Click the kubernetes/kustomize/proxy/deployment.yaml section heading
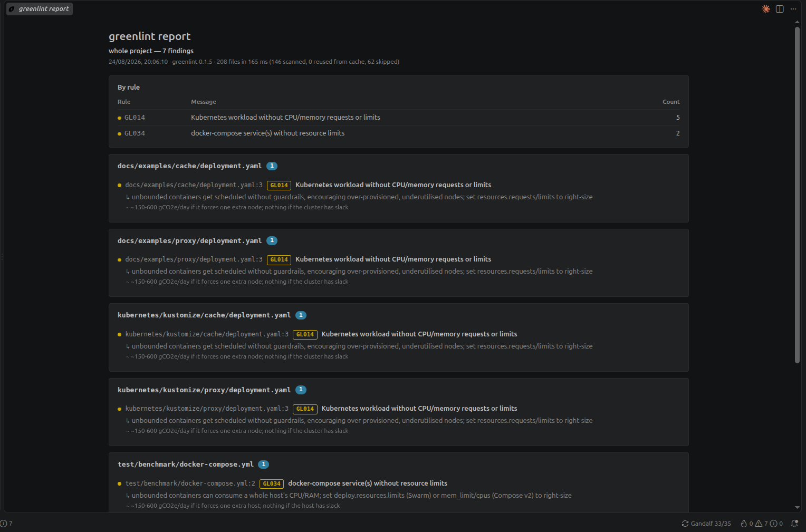 204,390
